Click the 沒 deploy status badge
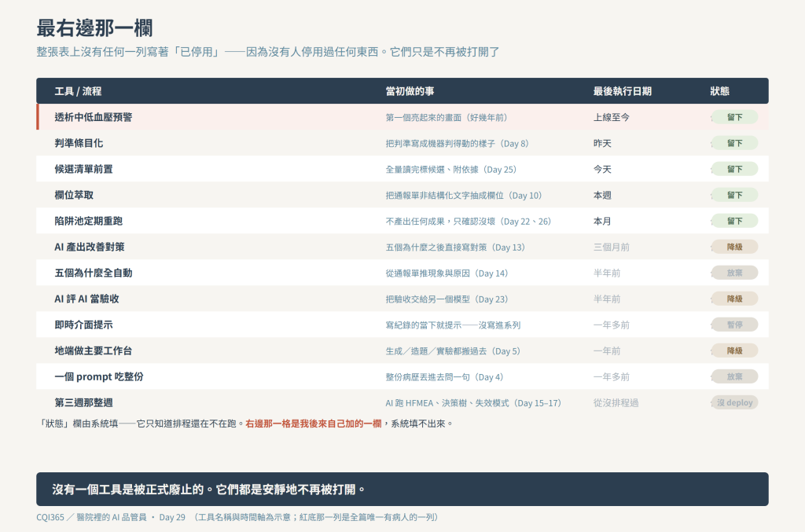 734,402
